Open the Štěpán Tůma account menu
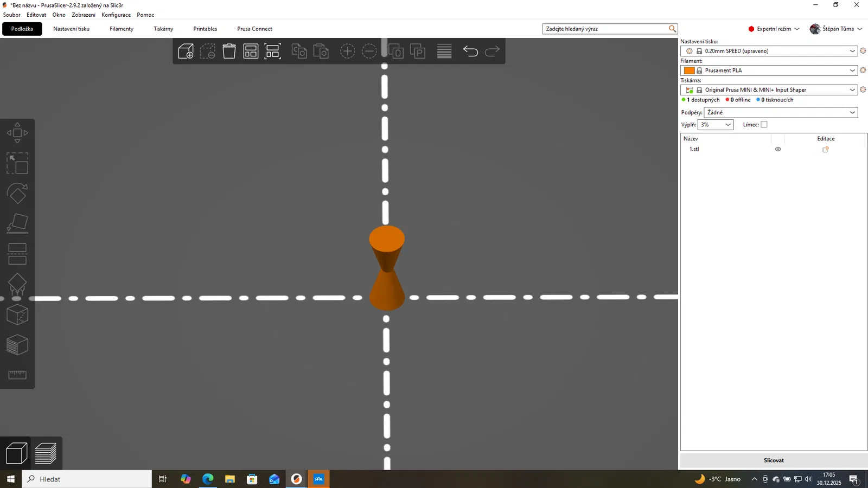Viewport: 868px width, 488px height. [x=836, y=29]
